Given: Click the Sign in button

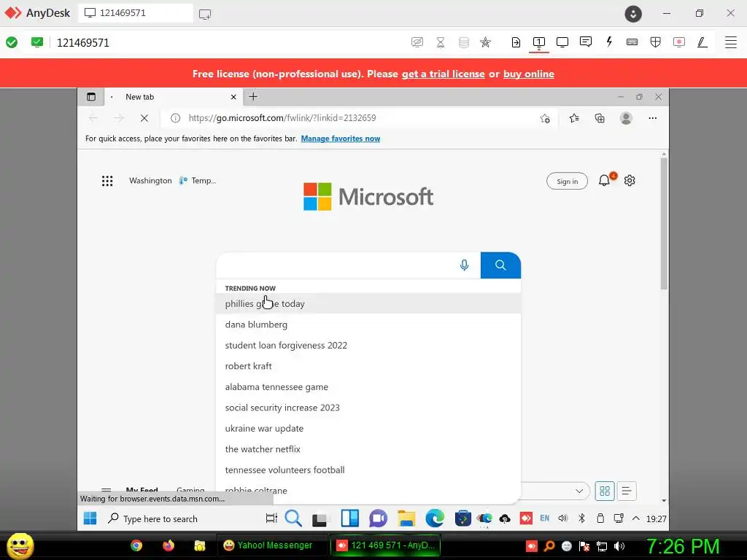Looking at the screenshot, I should [567, 181].
